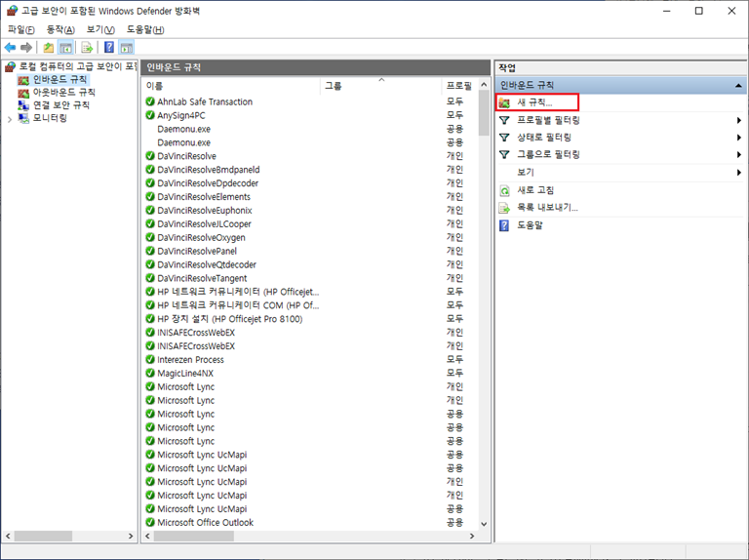The width and height of the screenshot is (749, 560).
Task: Click green check icon of AhnLab Safe Transaction
Action: tap(150, 101)
